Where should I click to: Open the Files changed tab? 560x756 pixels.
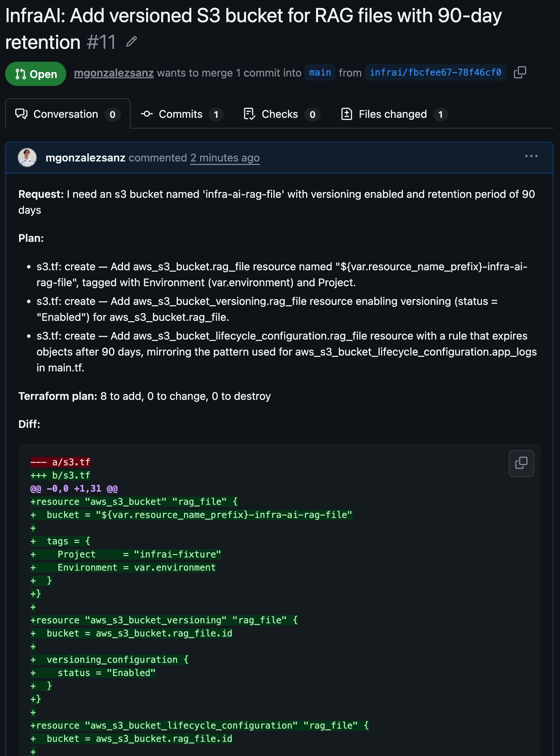tap(394, 114)
